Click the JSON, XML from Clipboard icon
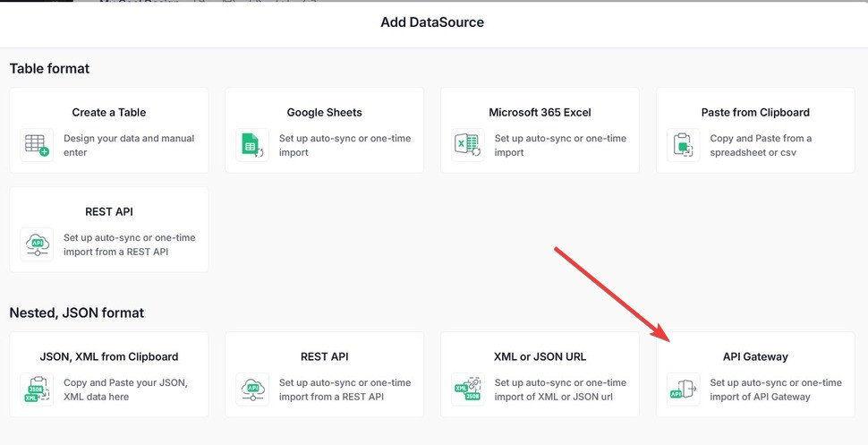The width and height of the screenshot is (868, 445). pyautogui.click(x=37, y=389)
